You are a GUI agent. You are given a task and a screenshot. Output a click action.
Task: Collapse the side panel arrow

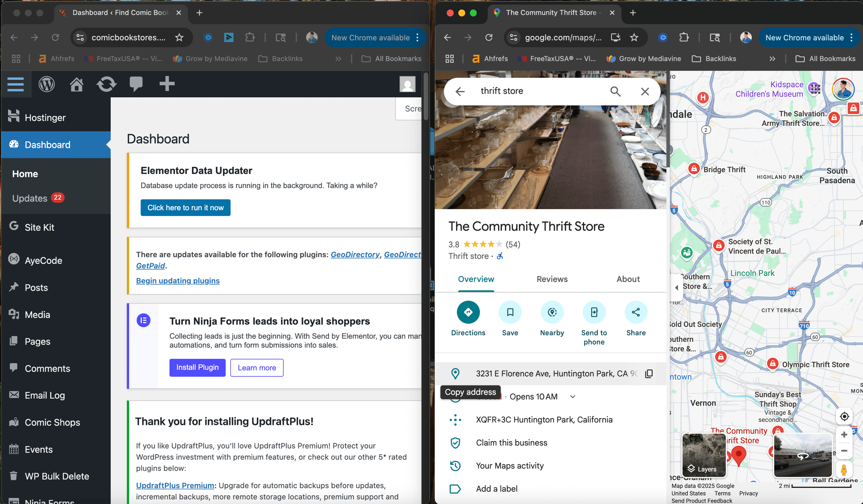point(676,287)
